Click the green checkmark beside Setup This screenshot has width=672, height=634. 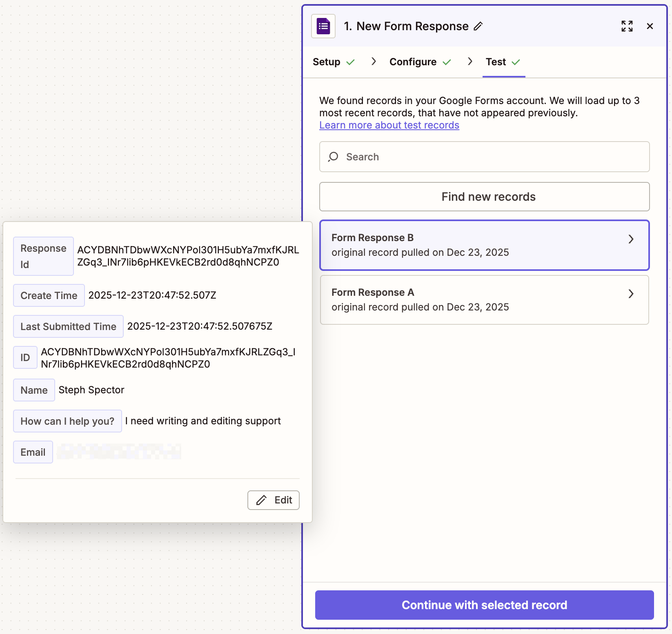click(x=350, y=62)
